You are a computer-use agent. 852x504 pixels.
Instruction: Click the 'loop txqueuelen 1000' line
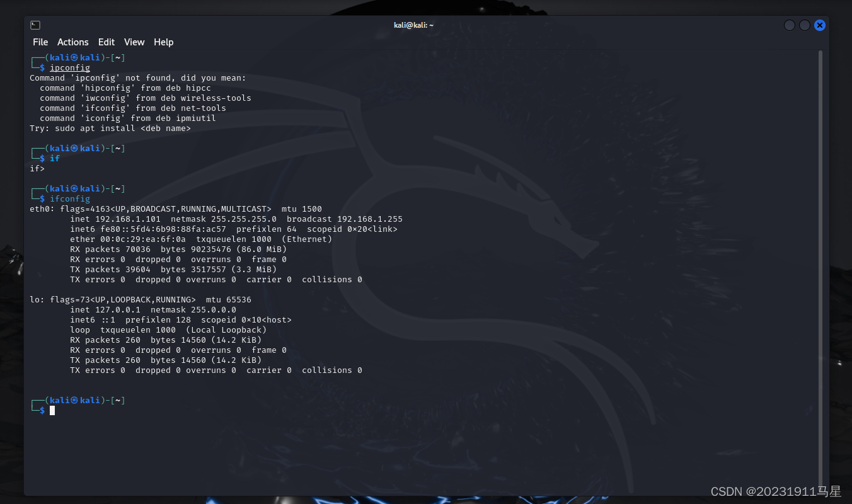168,329
